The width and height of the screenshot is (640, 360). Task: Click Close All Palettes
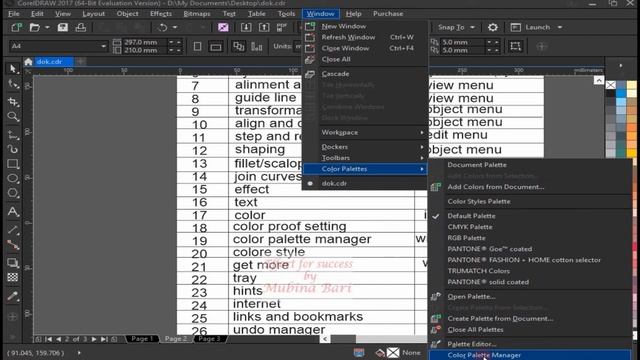[x=530, y=330]
